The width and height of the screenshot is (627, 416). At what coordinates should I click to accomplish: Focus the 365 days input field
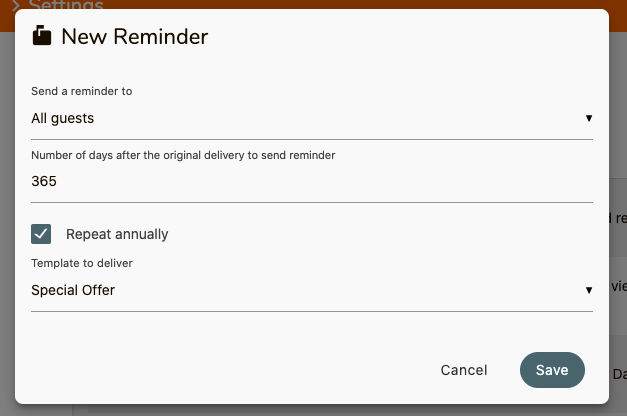(x=312, y=181)
